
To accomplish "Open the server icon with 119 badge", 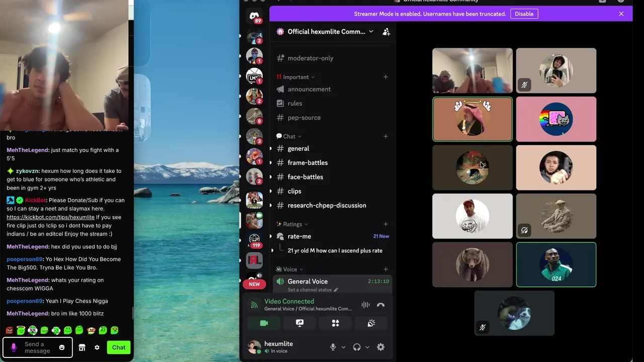I will tap(255, 240).
